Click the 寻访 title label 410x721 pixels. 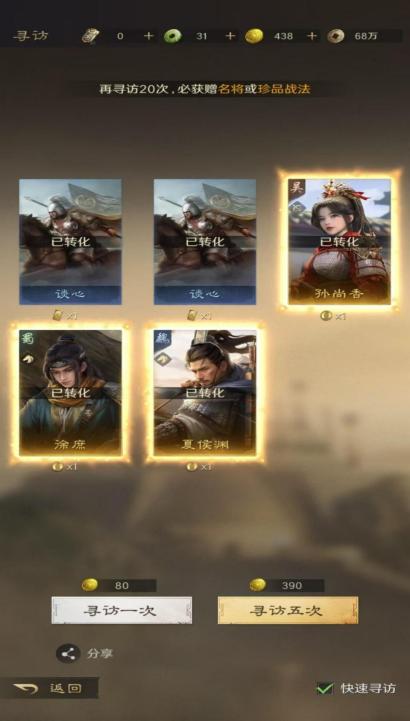tap(30, 36)
